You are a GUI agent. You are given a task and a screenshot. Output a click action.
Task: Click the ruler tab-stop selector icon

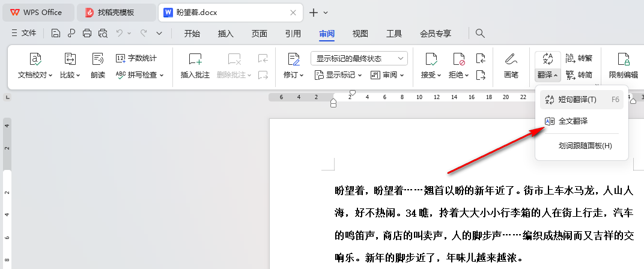pos(8,97)
